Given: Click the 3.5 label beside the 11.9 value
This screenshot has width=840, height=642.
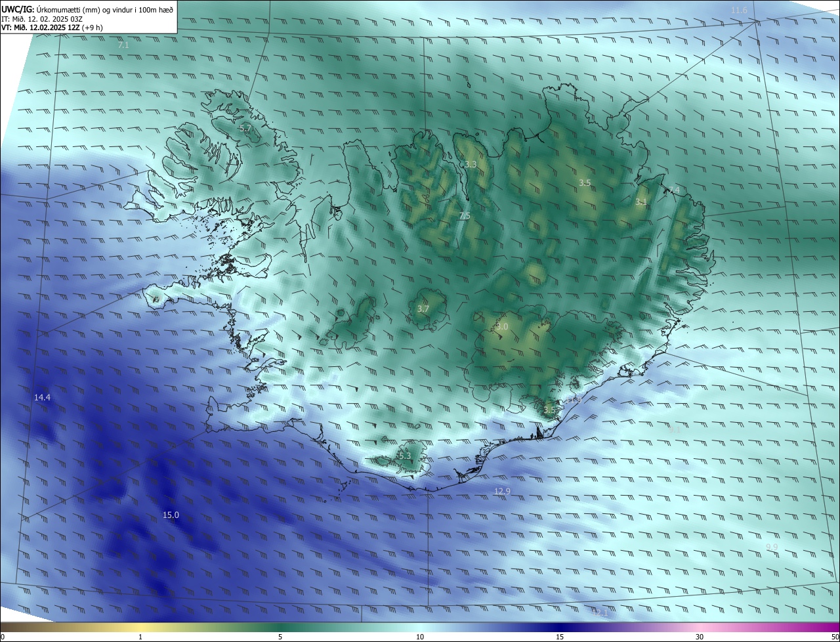Looking at the screenshot, I should [549, 410].
